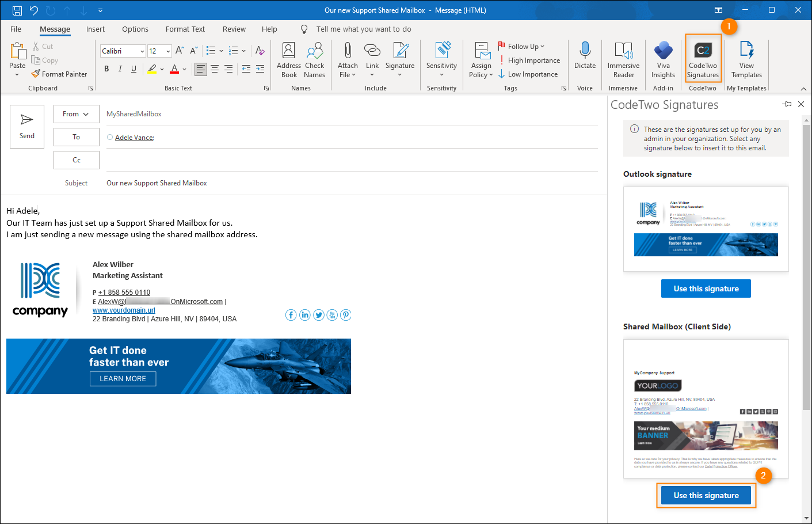Open Address Book
This screenshot has height=524, width=812.
pyautogui.click(x=289, y=60)
